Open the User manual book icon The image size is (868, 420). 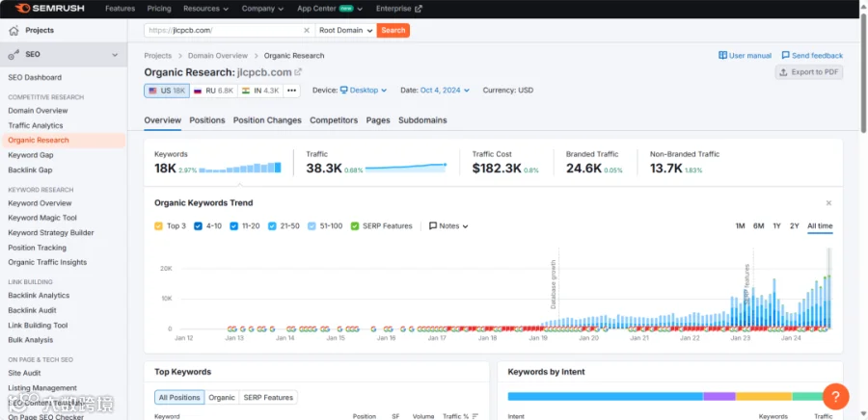point(722,55)
